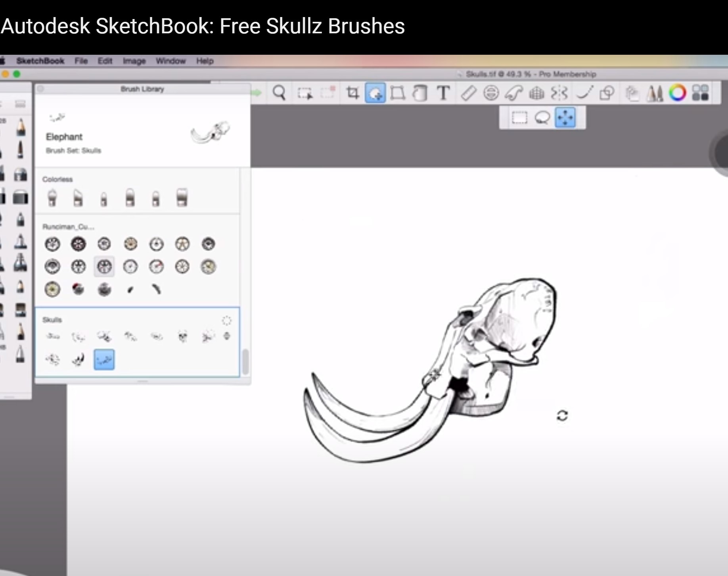
Task: Click the Brush Library scrollbar thumb
Action: (x=246, y=361)
